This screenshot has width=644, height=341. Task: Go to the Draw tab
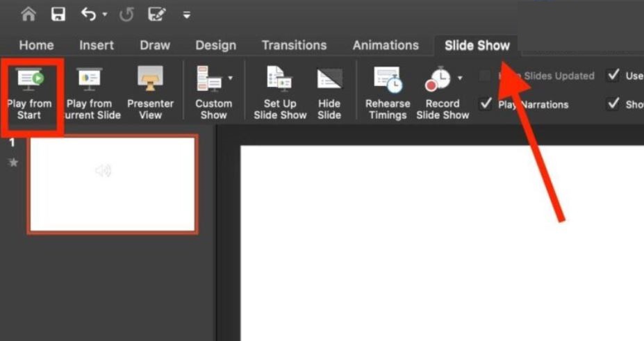[x=155, y=45]
